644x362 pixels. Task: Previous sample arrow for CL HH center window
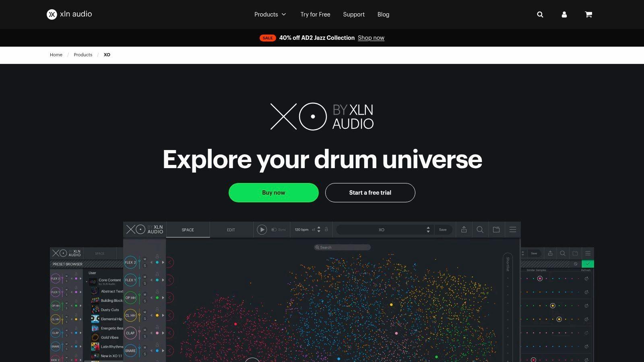pos(151,315)
